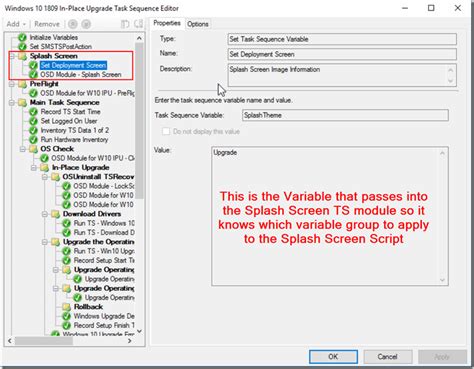Toggle Do not display this value checkbox
Screen dimensions: 474x369
(166, 131)
